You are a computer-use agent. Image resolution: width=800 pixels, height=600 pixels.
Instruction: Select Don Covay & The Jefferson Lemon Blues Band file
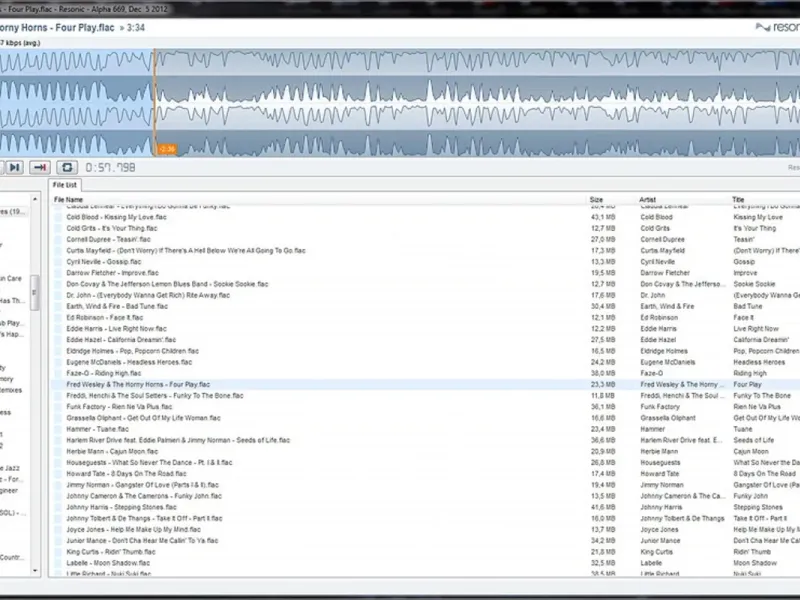[x=167, y=284]
